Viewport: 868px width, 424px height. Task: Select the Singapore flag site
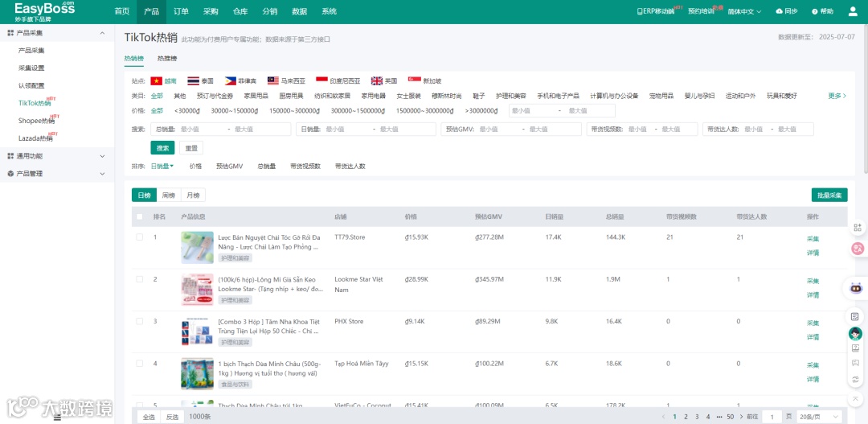coord(414,81)
